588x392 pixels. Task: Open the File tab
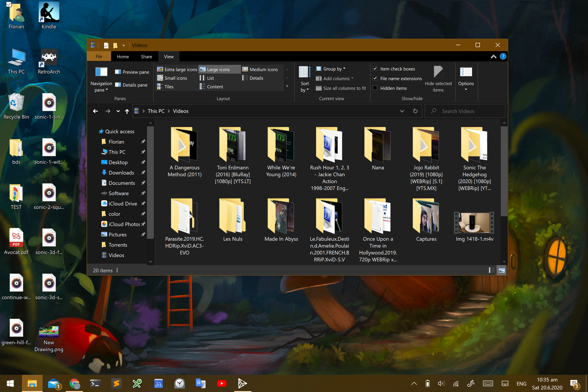click(99, 57)
